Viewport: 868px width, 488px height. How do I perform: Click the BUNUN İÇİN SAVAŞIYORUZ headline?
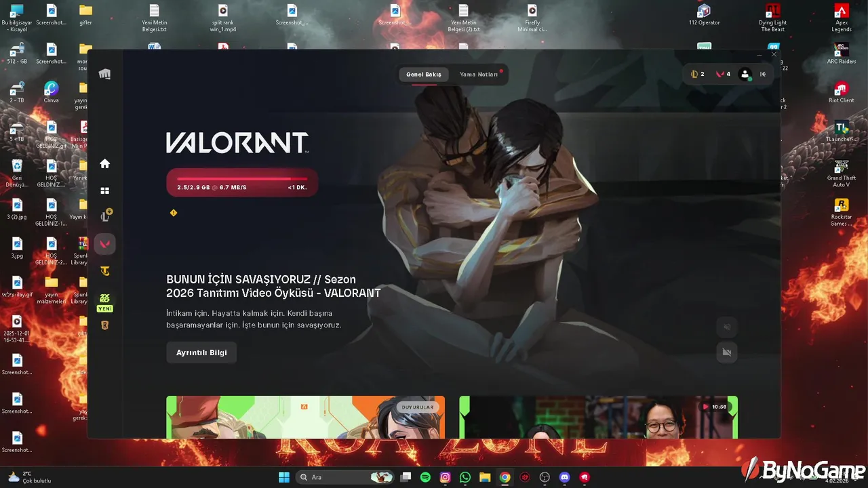273,286
